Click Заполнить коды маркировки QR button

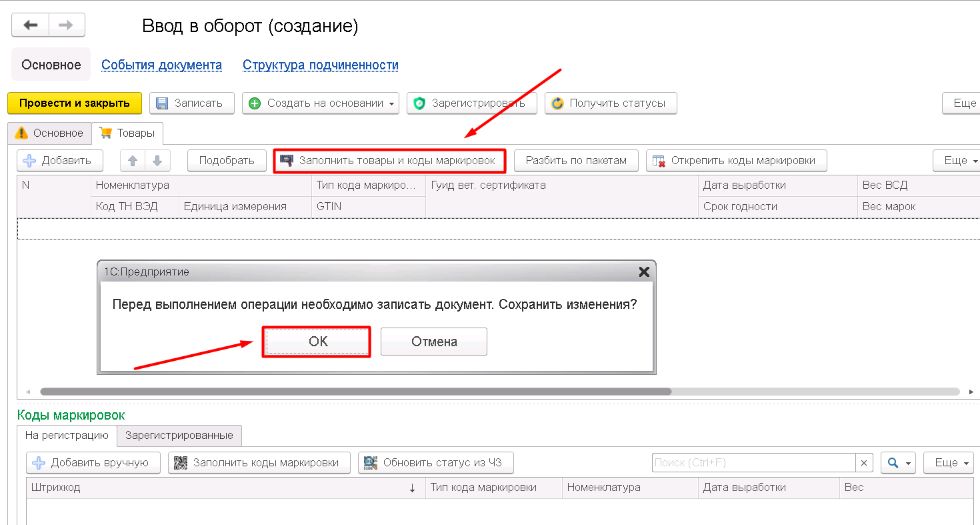tap(259, 463)
